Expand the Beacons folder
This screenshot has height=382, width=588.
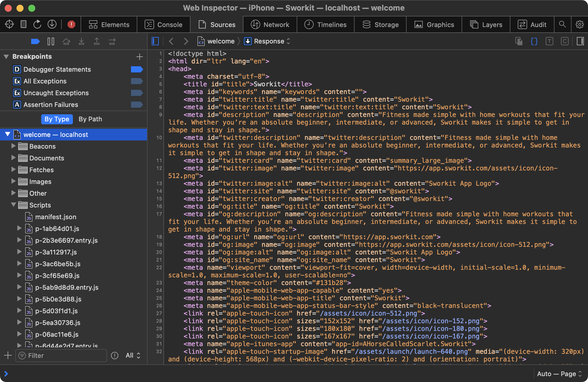13,146
